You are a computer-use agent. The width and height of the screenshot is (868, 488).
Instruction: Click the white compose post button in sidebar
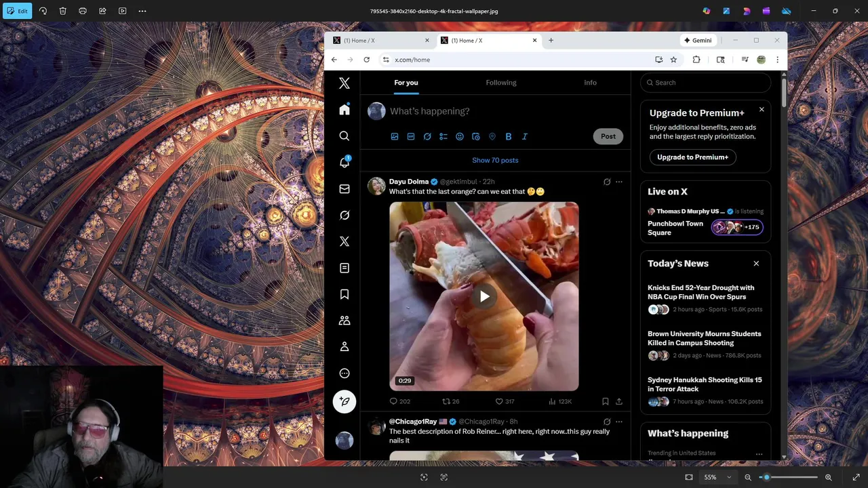click(344, 401)
